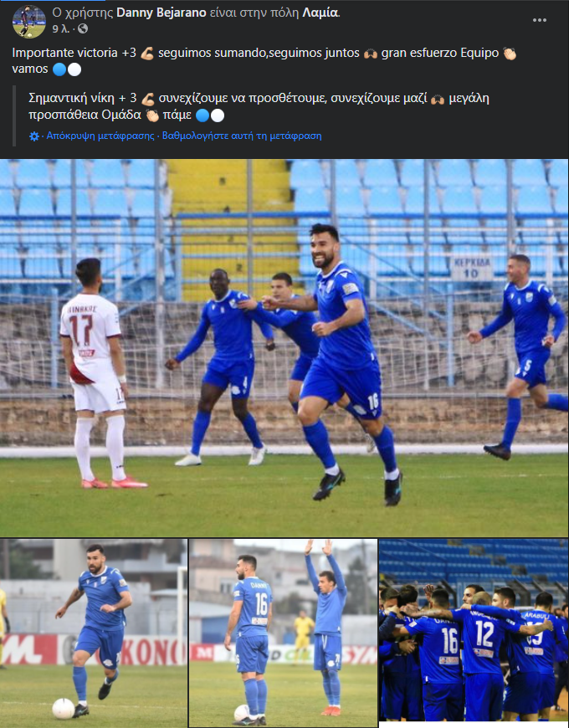The width and height of the screenshot is (569, 728).
Task: Click the globe public audience icon
Action: (83, 28)
